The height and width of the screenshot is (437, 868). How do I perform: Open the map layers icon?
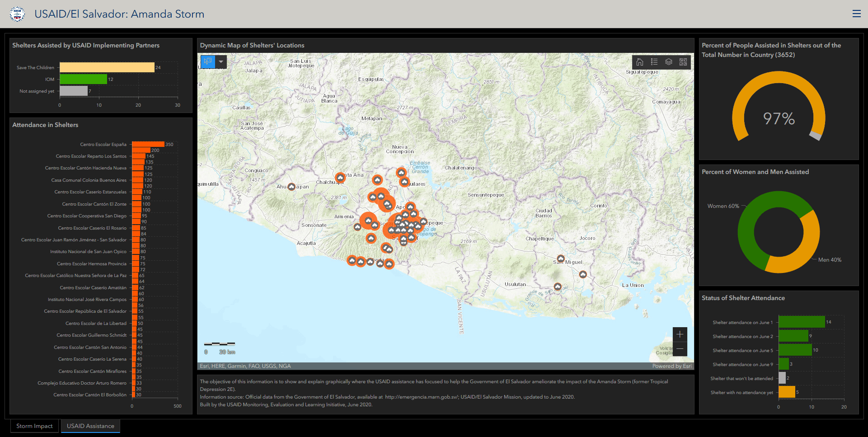668,62
